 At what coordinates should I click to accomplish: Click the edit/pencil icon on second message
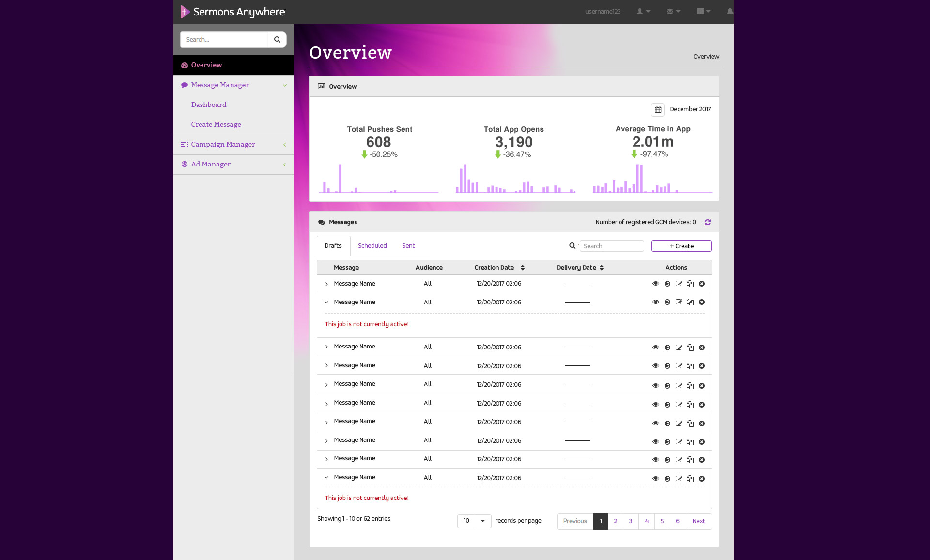679,302
